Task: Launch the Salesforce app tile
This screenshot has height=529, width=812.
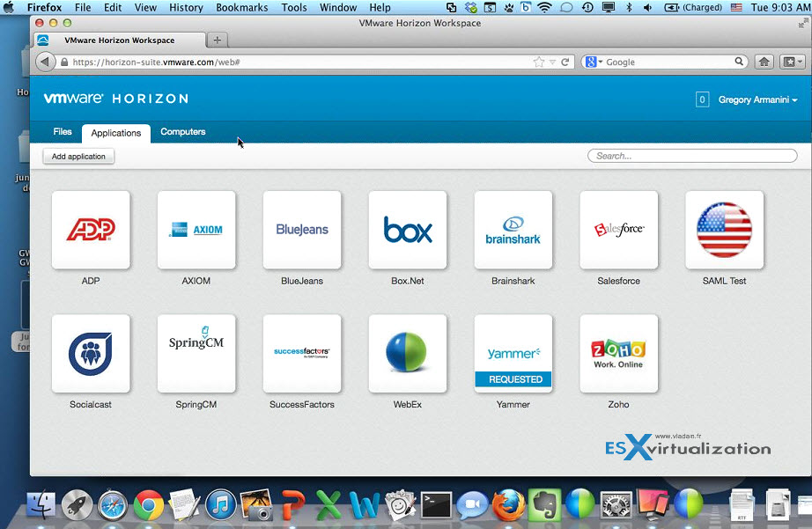Action: (x=619, y=230)
